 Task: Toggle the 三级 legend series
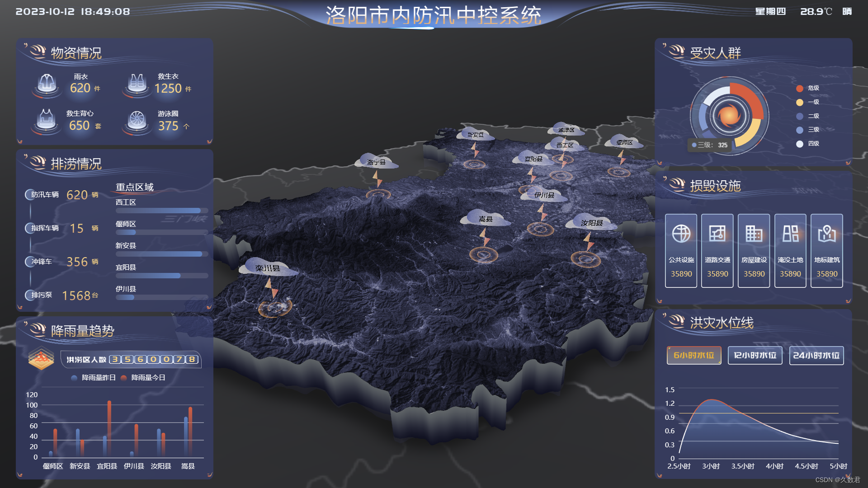[x=808, y=130]
